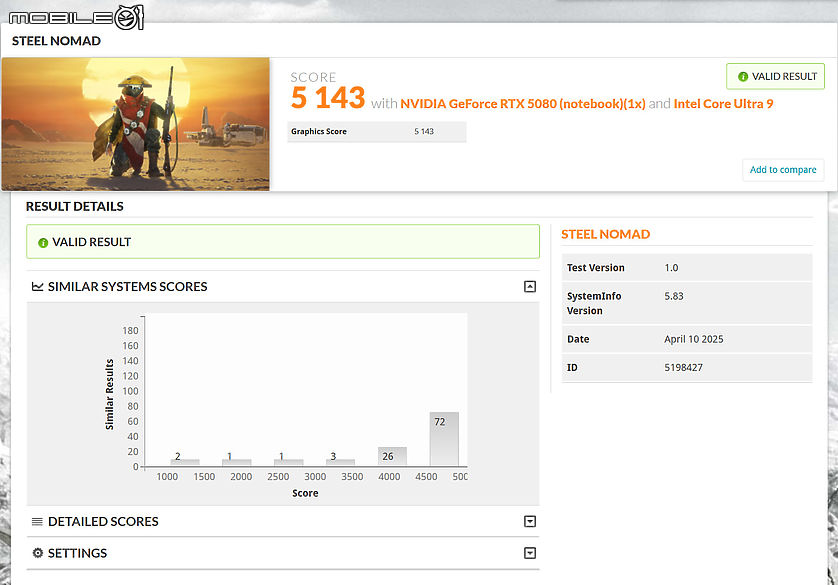The image size is (838, 585).
Task: Expand the Detailed Scores section
Action: point(530,521)
